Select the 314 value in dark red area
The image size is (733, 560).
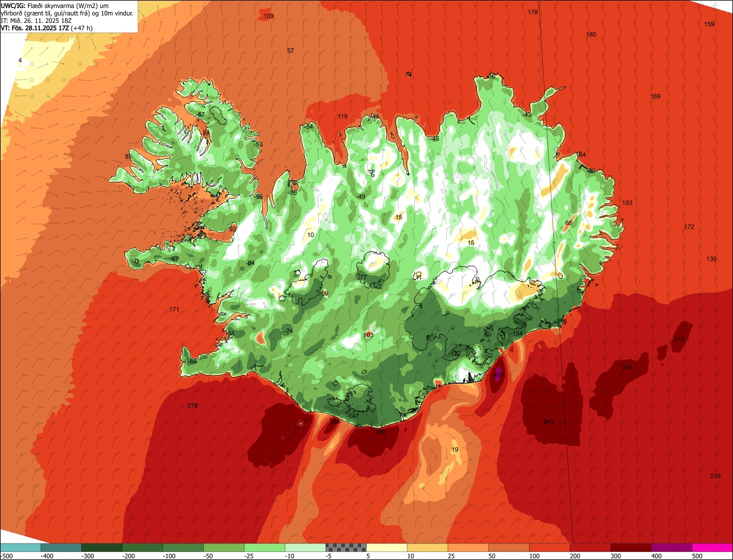pyautogui.click(x=679, y=339)
